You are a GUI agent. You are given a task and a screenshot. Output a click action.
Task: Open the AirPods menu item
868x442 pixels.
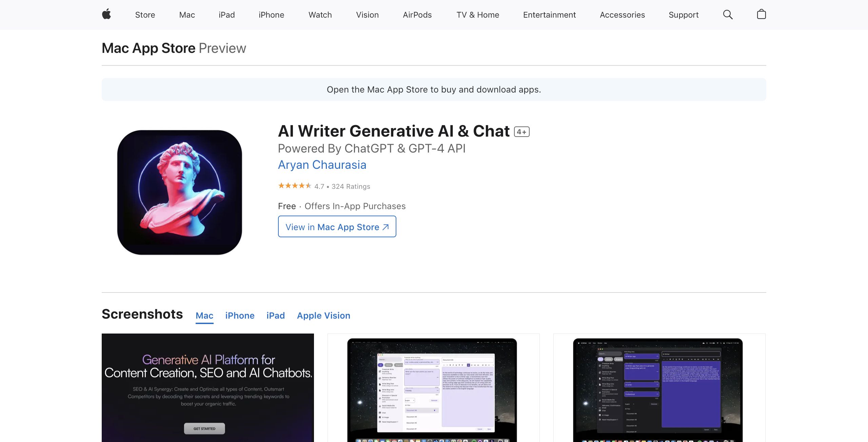coord(417,15)
